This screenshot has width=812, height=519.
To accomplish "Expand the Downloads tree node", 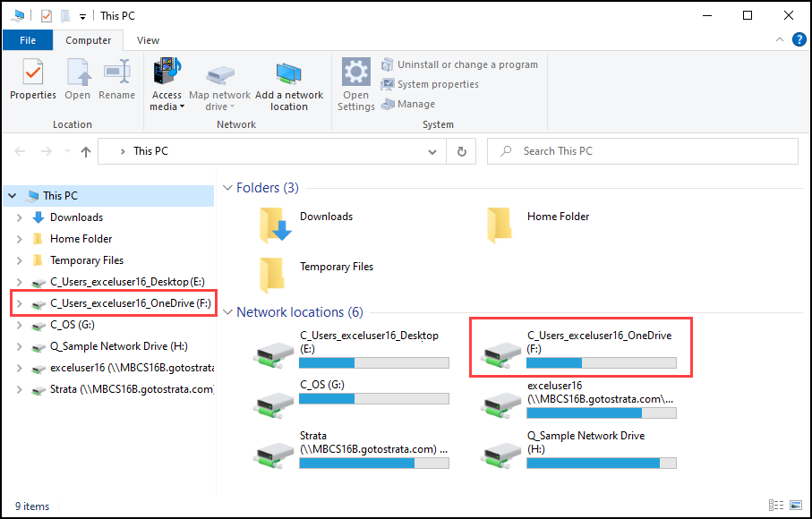I will [x=20, y=217].
